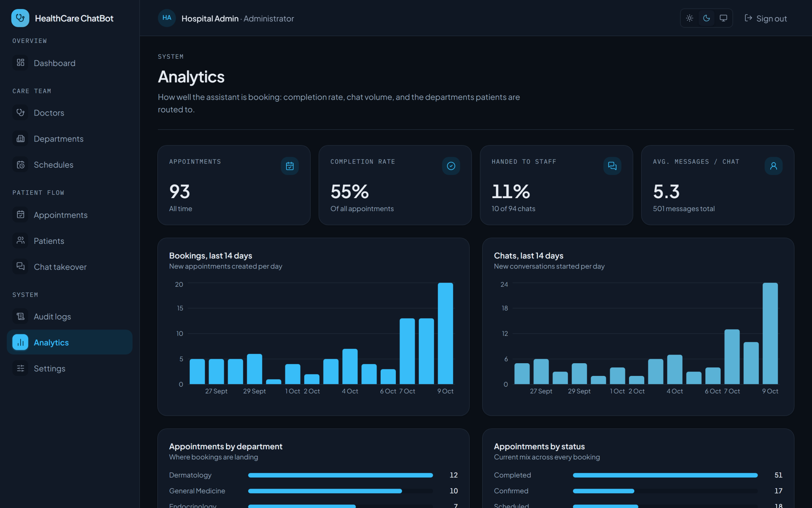Viewport: 812px width, 508px height.
Task: Go to the Schedules section
Action: (69, 165)
